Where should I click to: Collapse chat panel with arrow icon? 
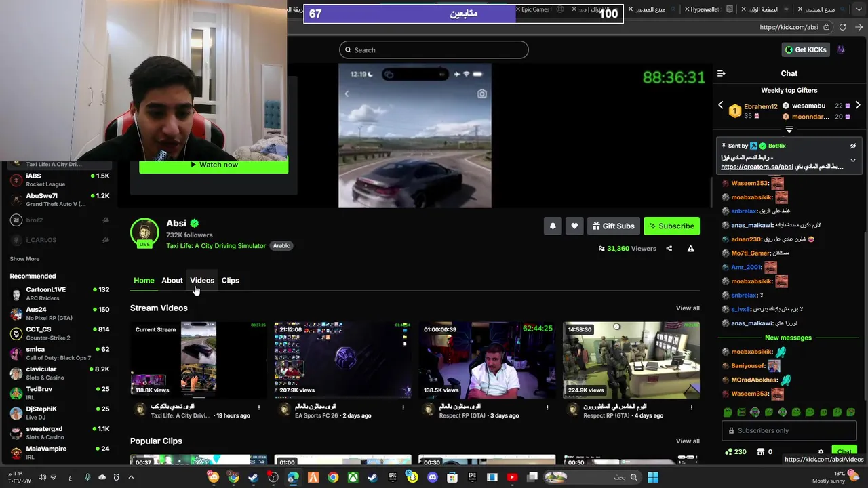722,73
